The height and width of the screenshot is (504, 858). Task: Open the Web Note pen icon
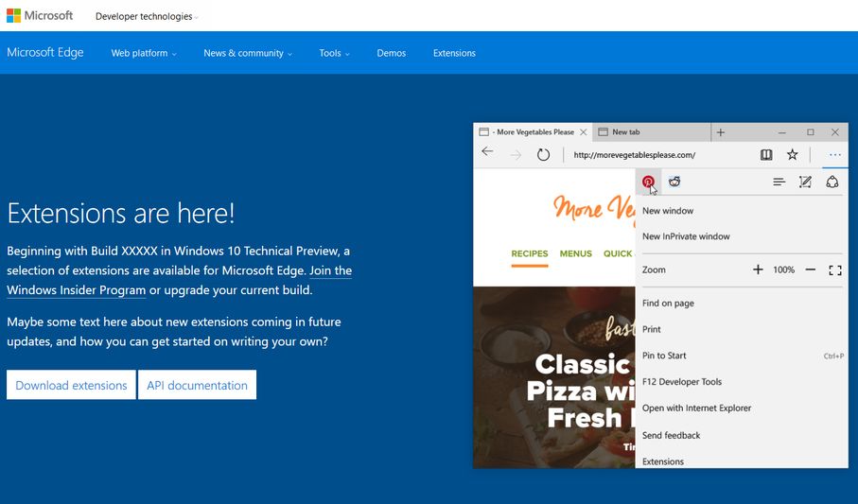[x=805, y=182]
